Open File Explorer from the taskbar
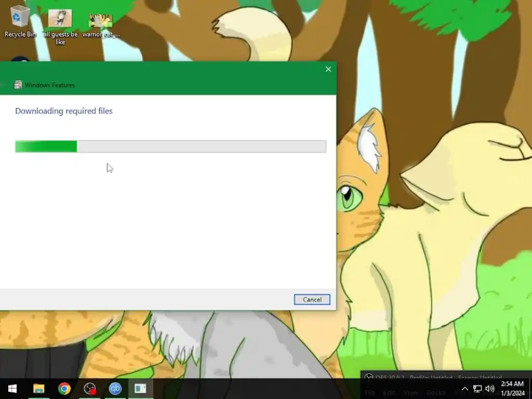The width and height of the screenshot is (532, 399). pyautogui.click(x=38, y=389)
